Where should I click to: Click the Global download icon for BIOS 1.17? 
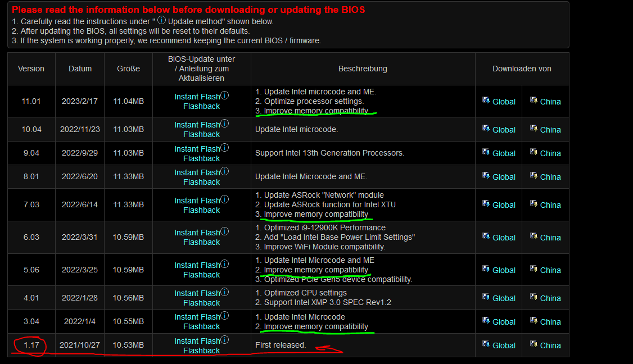pyautogui.click(x=486, y=344)
